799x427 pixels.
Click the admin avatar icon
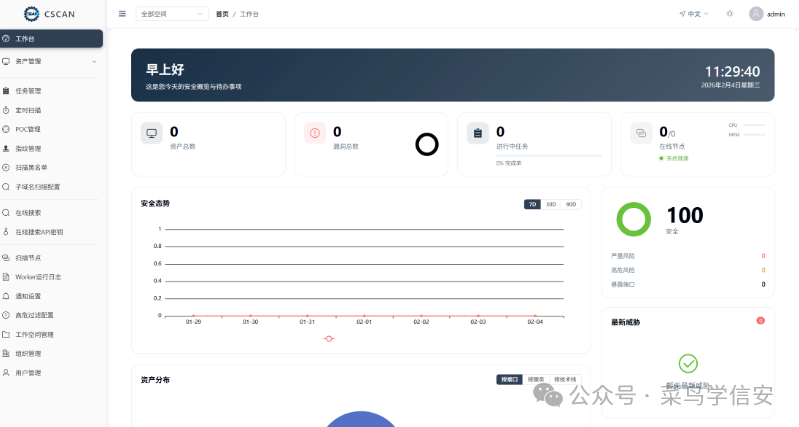(756, 14)
